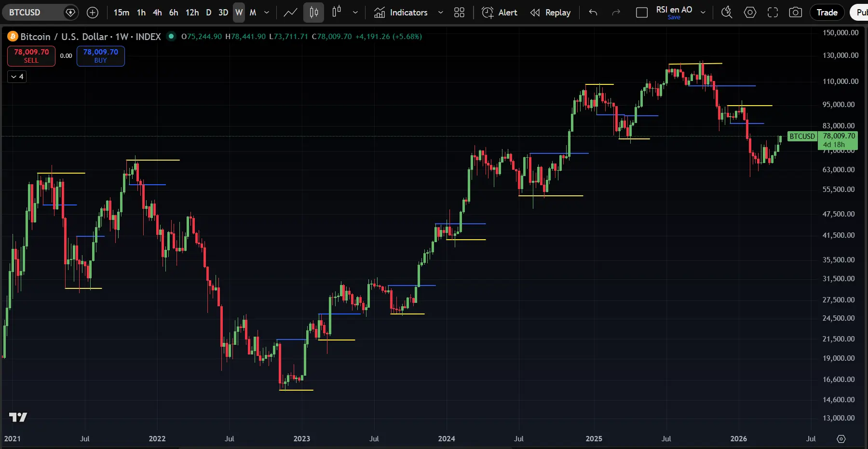
Task: Switch to the D daily timeframe
Action: pyautogui.click(x=208, y=13)
